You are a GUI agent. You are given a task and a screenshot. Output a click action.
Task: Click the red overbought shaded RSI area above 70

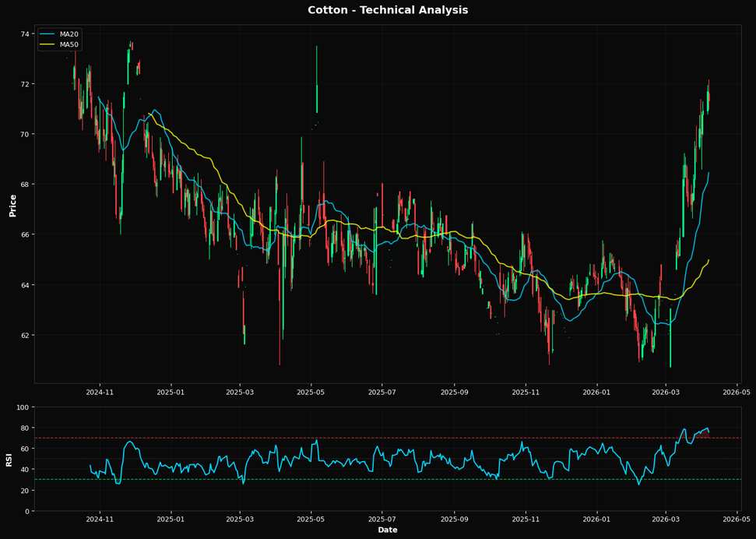703,434
